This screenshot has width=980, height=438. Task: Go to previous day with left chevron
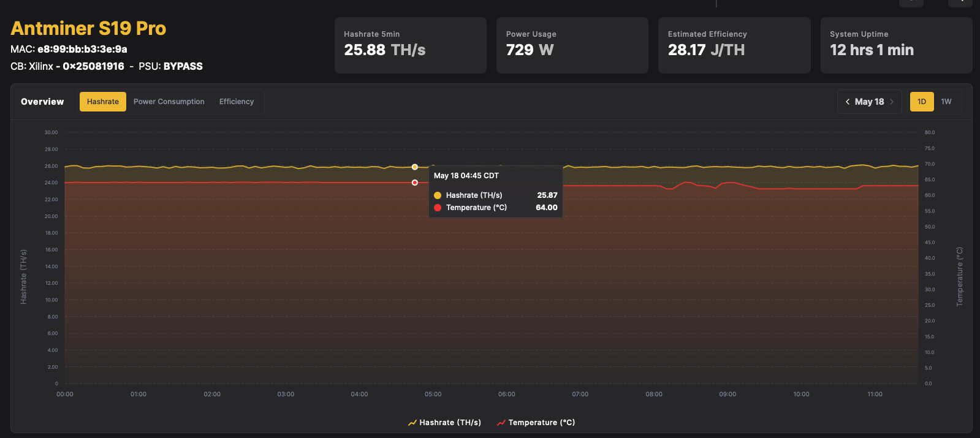pyautogui.click(x=848, y=102)
